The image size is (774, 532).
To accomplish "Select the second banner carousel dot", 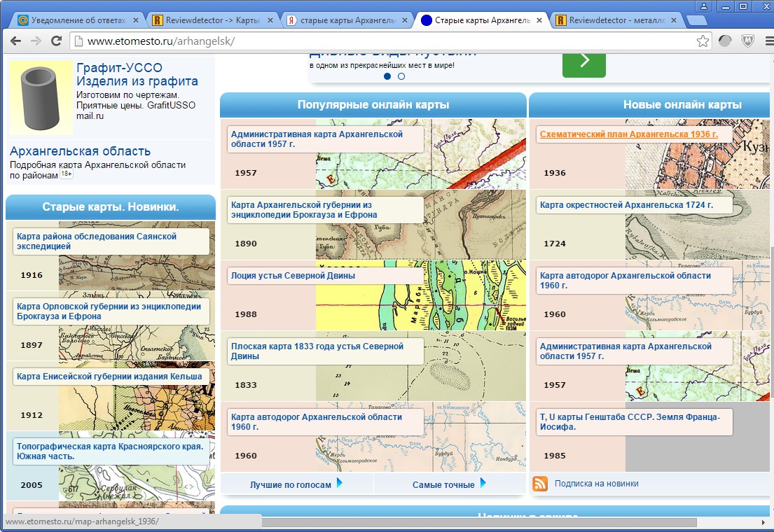I will click(x=401, y=76).
